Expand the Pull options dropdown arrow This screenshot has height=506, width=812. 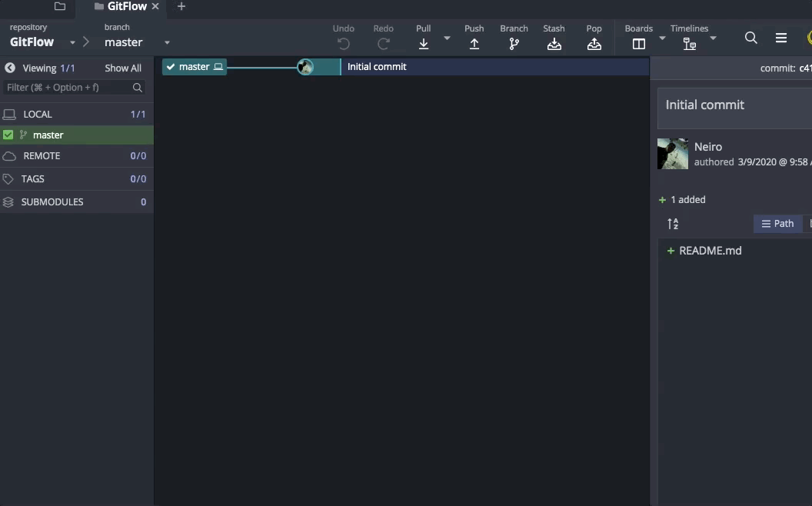coord(447,38)
